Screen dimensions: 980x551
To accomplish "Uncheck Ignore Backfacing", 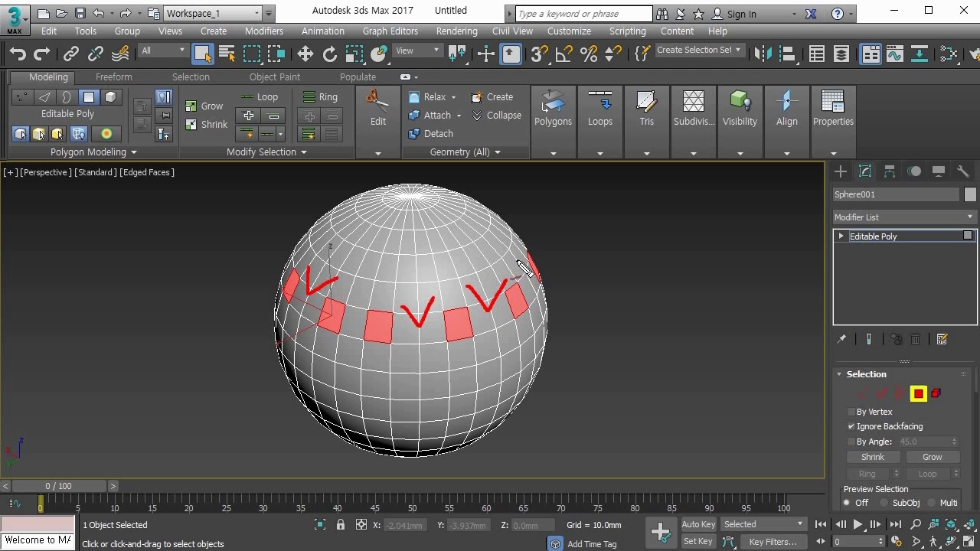I will point(851,426).
